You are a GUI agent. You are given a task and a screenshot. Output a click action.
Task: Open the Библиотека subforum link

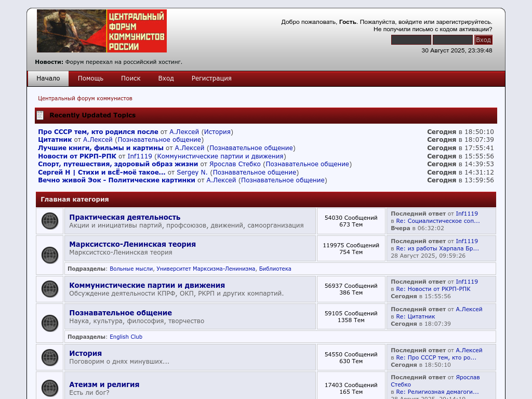tap(275, 269)
